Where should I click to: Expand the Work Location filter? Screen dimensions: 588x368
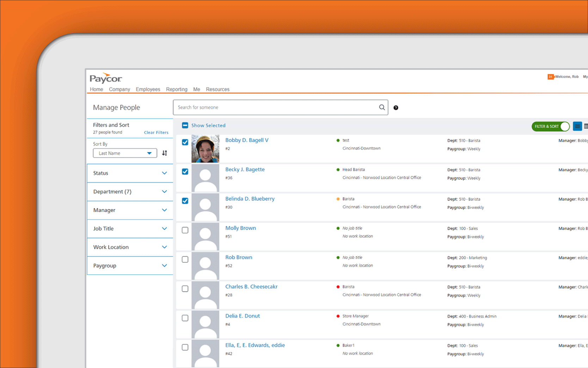tap(130, 247)
